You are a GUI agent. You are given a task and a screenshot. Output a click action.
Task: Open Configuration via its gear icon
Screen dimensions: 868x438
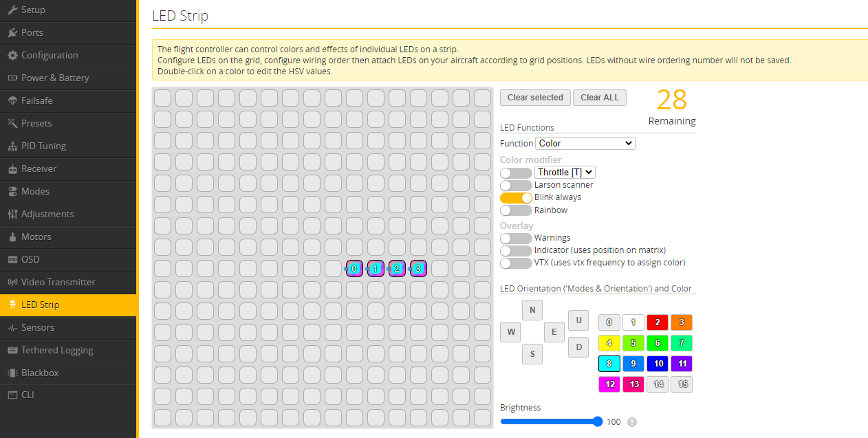[x=12, y=55]
